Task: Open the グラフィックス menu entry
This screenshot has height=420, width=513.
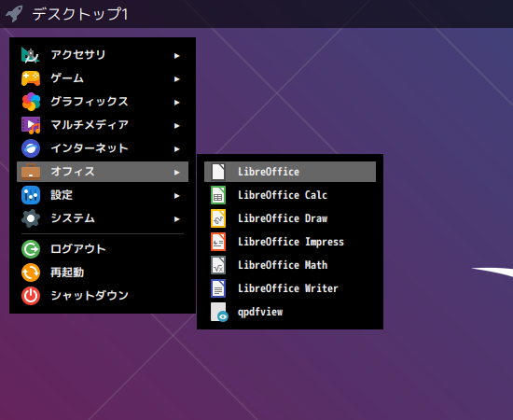Action: pyautogui.click(x=103, y=102)
